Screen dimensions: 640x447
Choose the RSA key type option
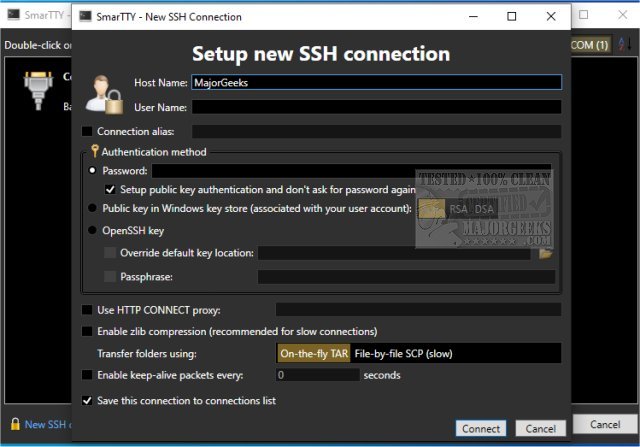[458, 209]
